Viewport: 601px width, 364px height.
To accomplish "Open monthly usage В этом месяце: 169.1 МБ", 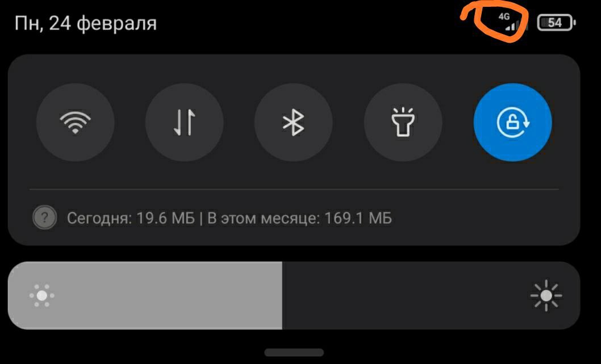I will click(x=299, y=218).
